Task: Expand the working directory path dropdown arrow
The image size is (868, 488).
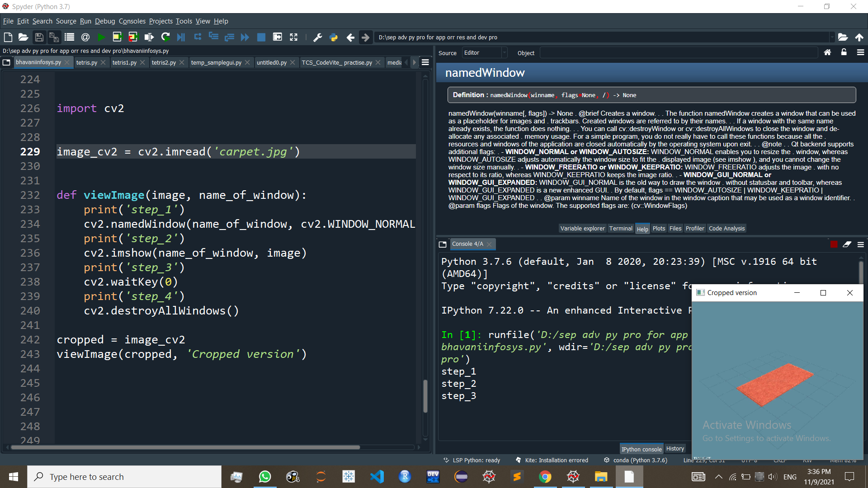Action: 831,37
